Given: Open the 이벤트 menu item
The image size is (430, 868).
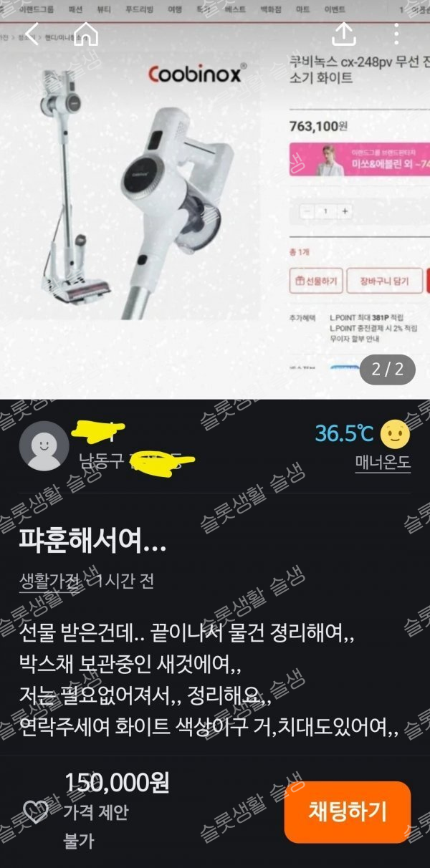Looking at the screenshot, I should 334,9.
